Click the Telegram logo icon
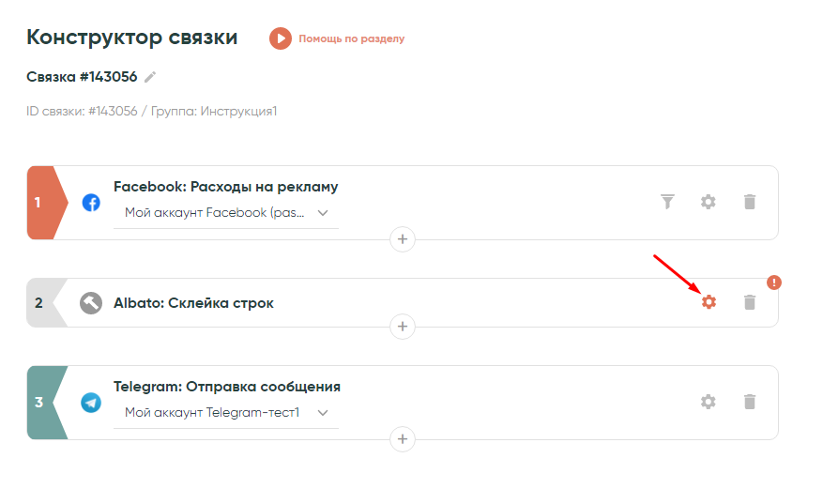This screenshot has height=504, width=823. (x=91, y=402)
